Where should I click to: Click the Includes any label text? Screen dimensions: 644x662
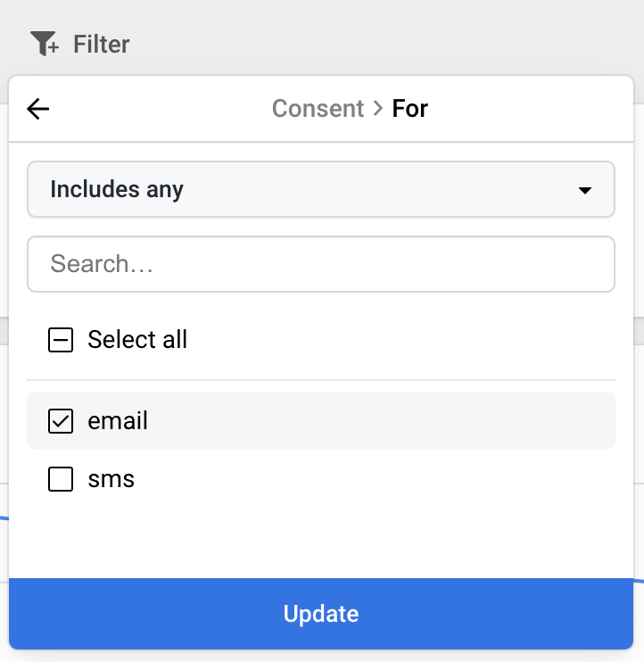coord(117,189)
